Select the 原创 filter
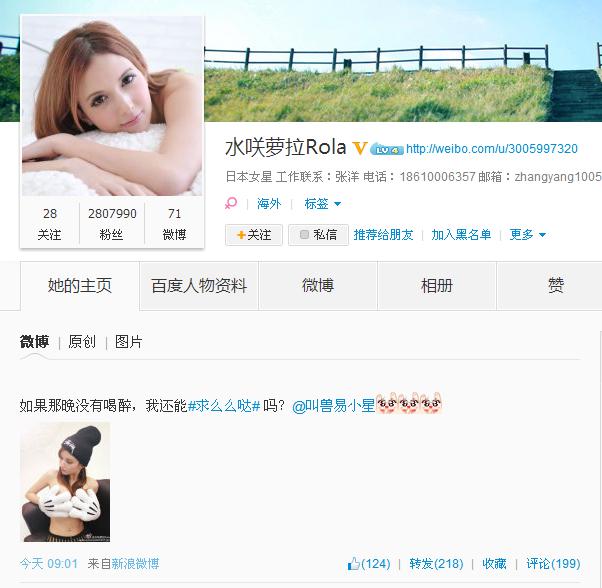Image resolution: width=602 pixels, height=588 pixels. coord(82,342)
